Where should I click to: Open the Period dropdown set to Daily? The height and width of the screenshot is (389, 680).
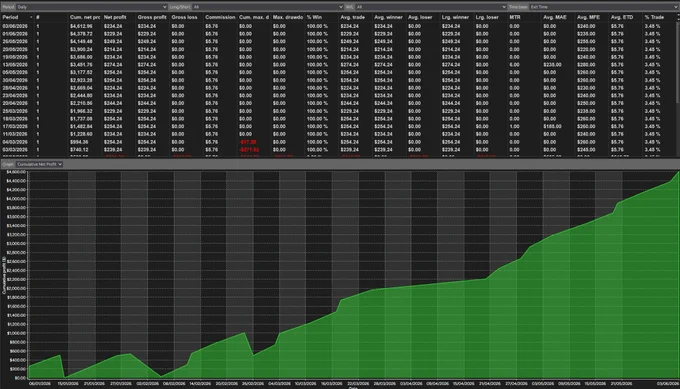[92, 7]
